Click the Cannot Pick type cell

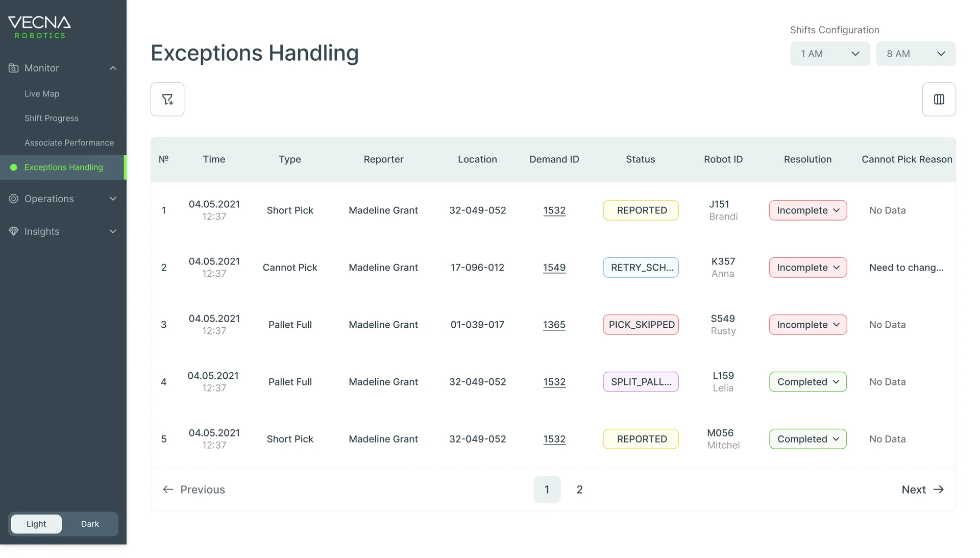tap(290, 268)
